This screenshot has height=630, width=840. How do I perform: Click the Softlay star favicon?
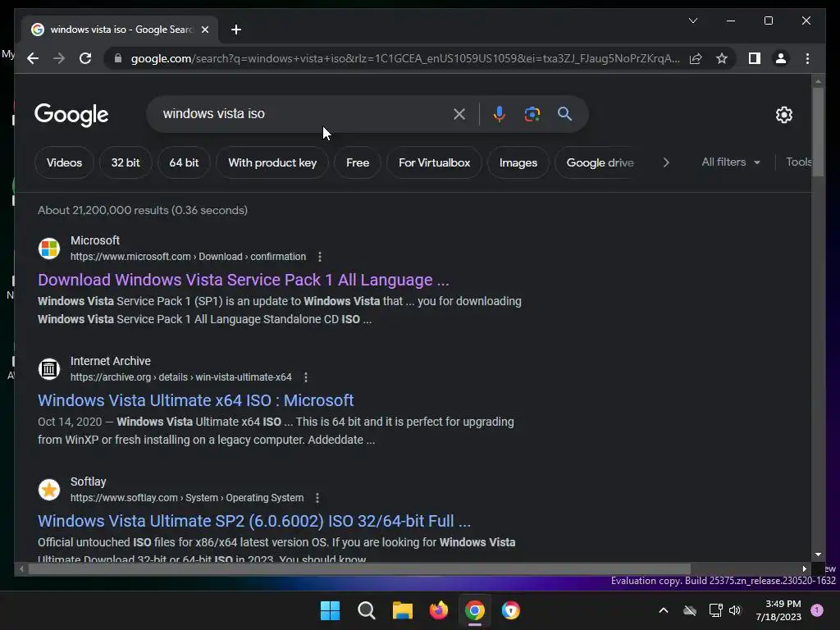[49, 490]
